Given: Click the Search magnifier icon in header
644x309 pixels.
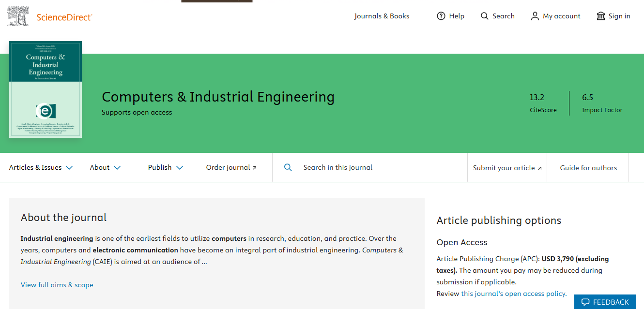Looking at the screenshot, I should click(x=484, y=16).
